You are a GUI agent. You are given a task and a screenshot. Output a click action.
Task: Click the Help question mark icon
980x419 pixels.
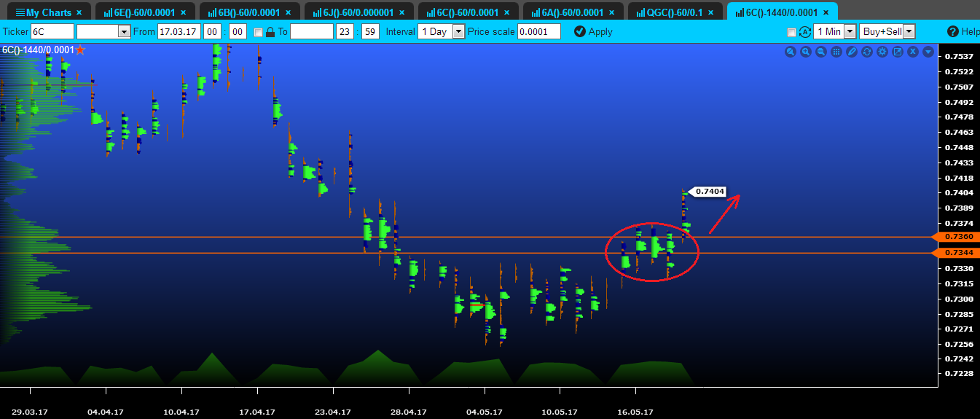point(953,31)
